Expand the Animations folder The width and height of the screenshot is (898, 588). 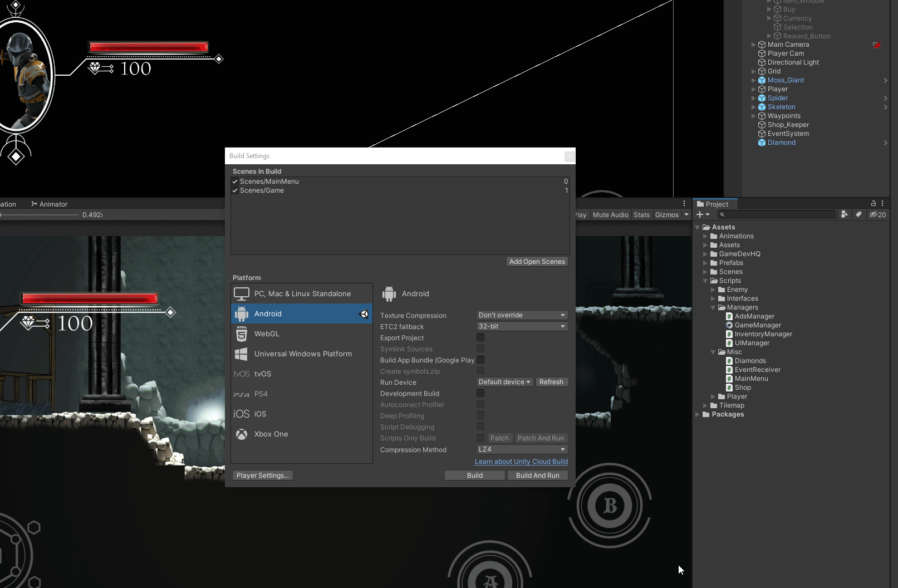(705, 236)
